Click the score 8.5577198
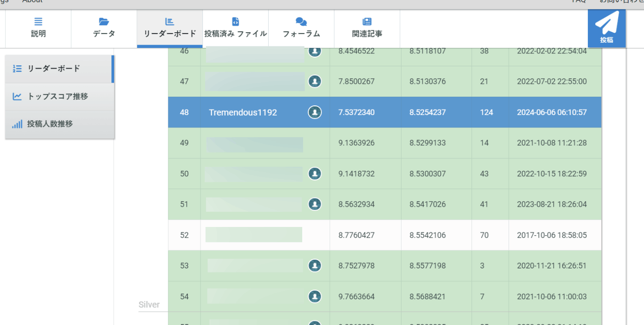The width and height of the screenshot is (644, 325). click(x=428, y=266)
